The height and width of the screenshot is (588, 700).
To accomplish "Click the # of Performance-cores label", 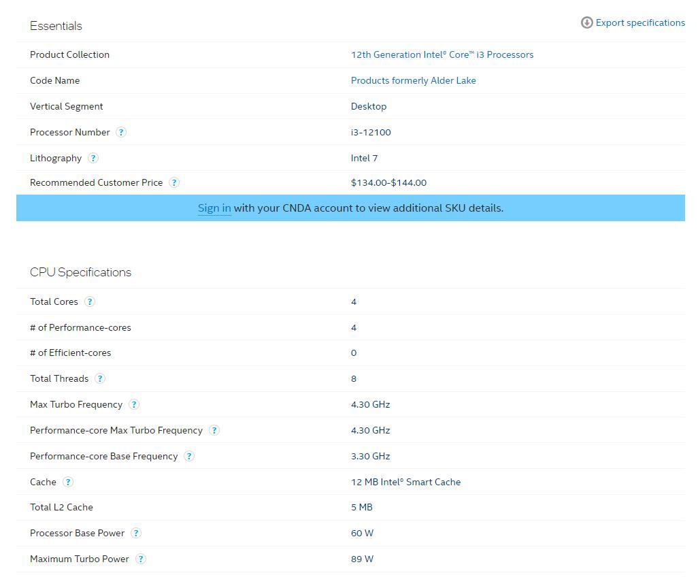I will tap(80, 328).
